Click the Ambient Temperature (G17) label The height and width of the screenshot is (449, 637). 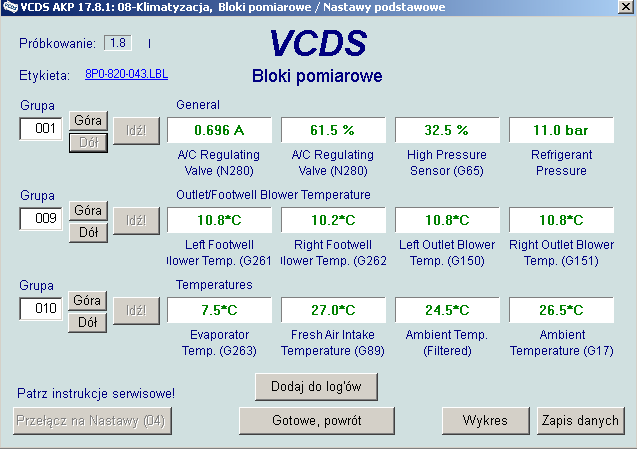click(562, 343)
